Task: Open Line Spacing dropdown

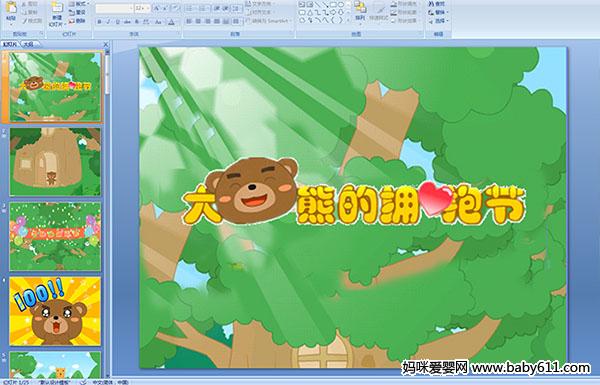Action: pyautogui.click(x=237, y=8)
